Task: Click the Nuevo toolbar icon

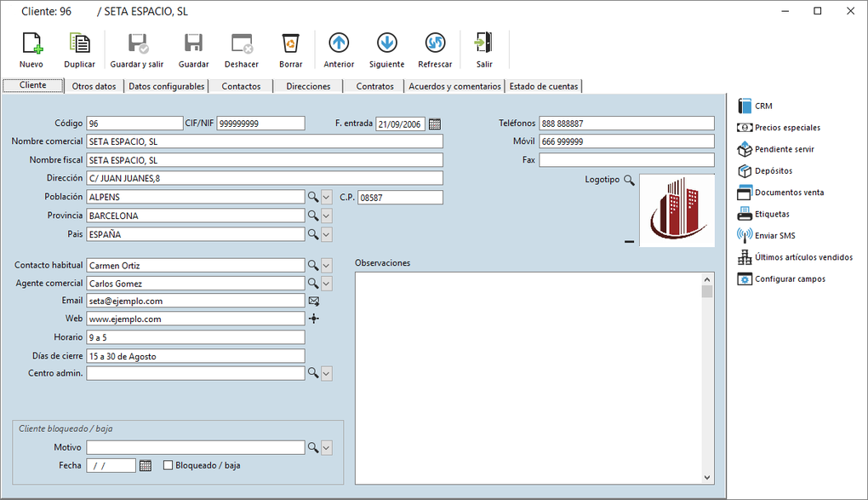Action: 31,43
